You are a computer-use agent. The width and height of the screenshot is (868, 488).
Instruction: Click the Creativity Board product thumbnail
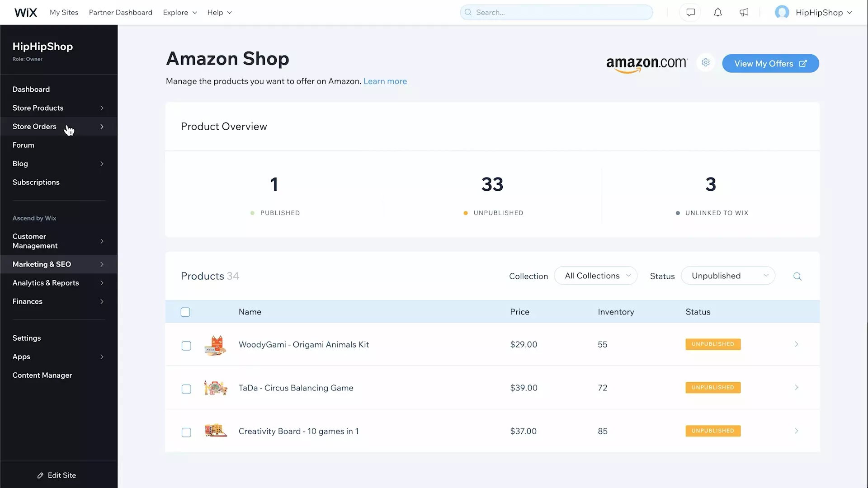(216, 431)
